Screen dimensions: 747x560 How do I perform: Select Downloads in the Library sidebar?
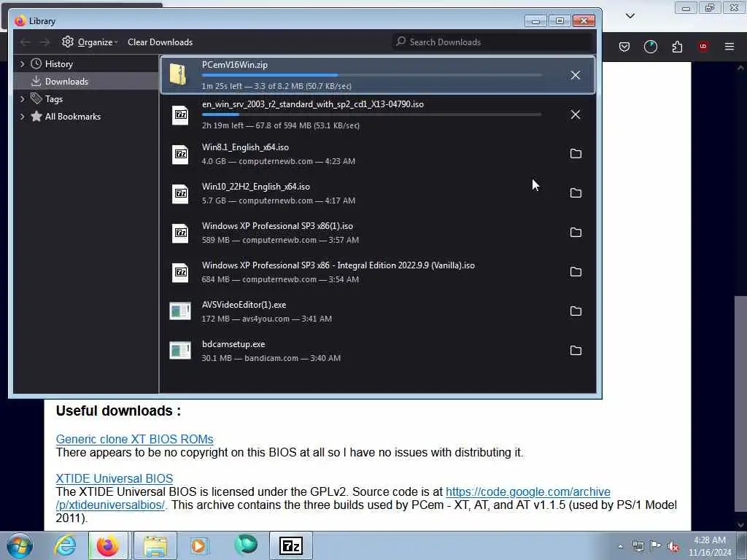[66, 82]
